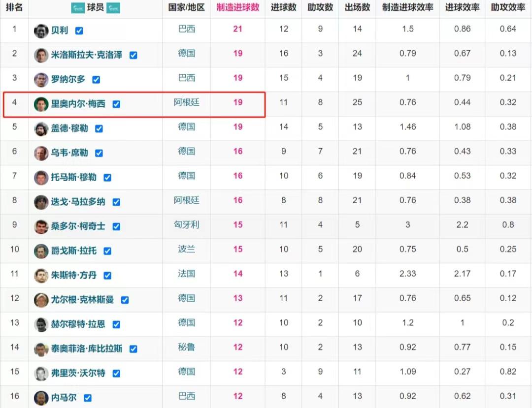Click 里奥内尔·梅西's avatar photo
Screen dimensions: 532x408
(41, 104)
